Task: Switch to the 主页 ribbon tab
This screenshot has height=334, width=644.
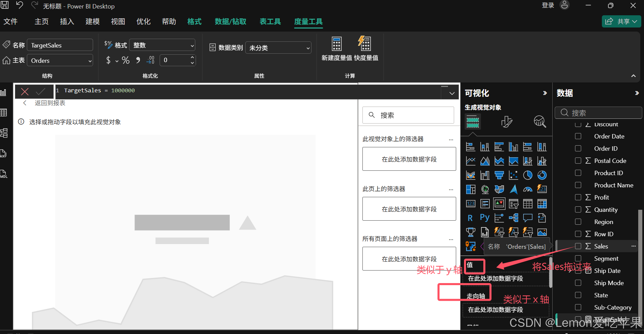Action: (42, 21)
